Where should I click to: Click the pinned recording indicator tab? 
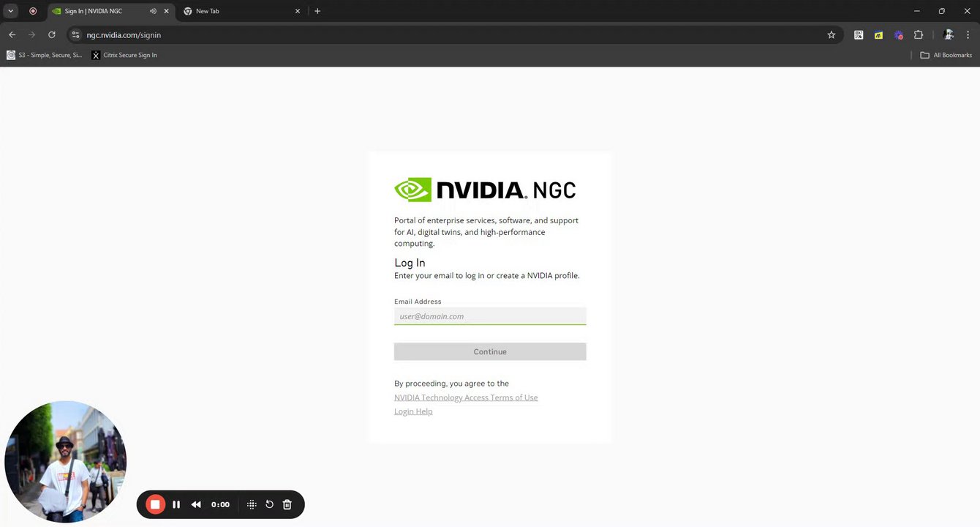point(33,11)
